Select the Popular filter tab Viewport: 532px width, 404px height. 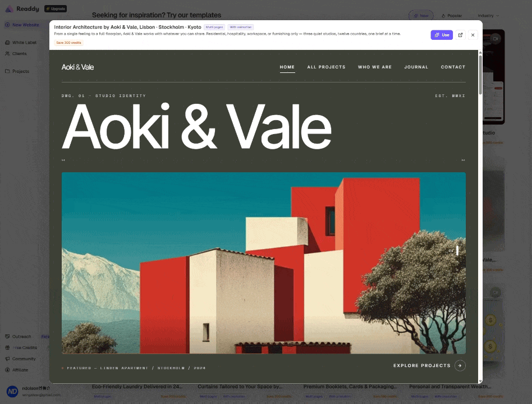click(452, 16)
